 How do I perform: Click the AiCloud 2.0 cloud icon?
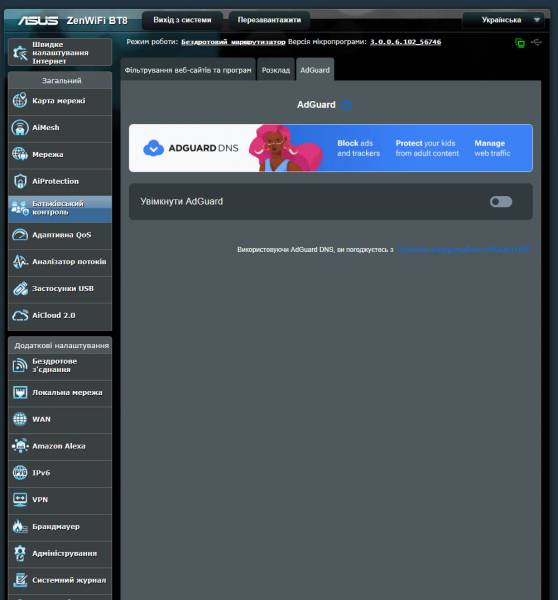(x=20, y=315)
